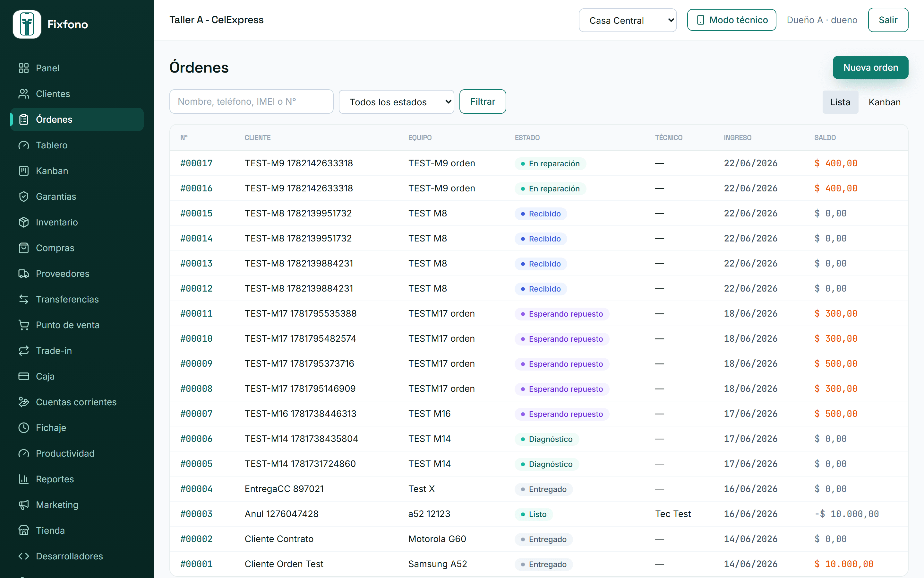Click the Modo técnico button

point(731,20)
